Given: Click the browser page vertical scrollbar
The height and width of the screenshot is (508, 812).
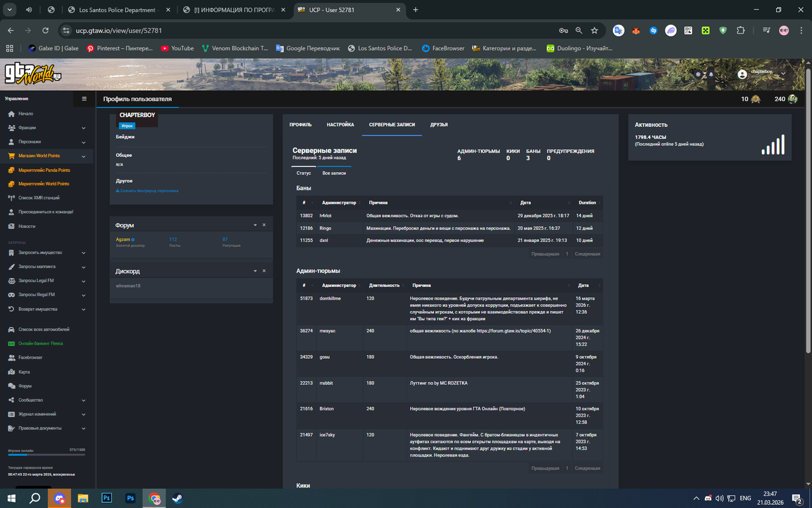Looking at the screenshot, I should [x=808, y=210].
